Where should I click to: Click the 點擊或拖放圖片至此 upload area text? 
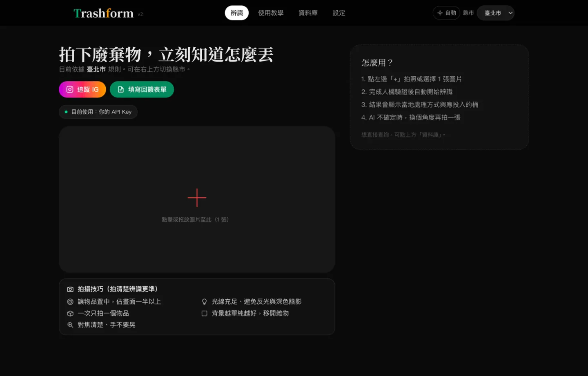(x=195, y=219)
